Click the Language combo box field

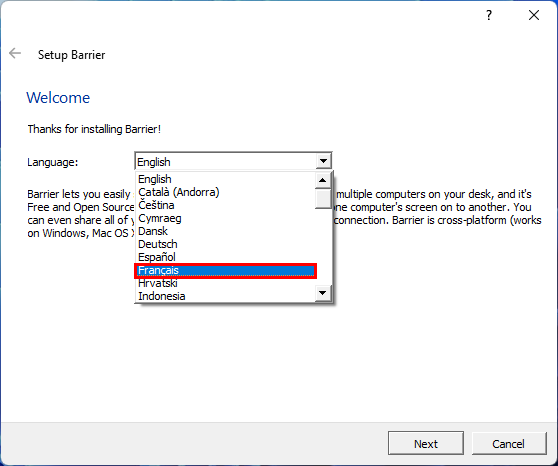(233, 161)
